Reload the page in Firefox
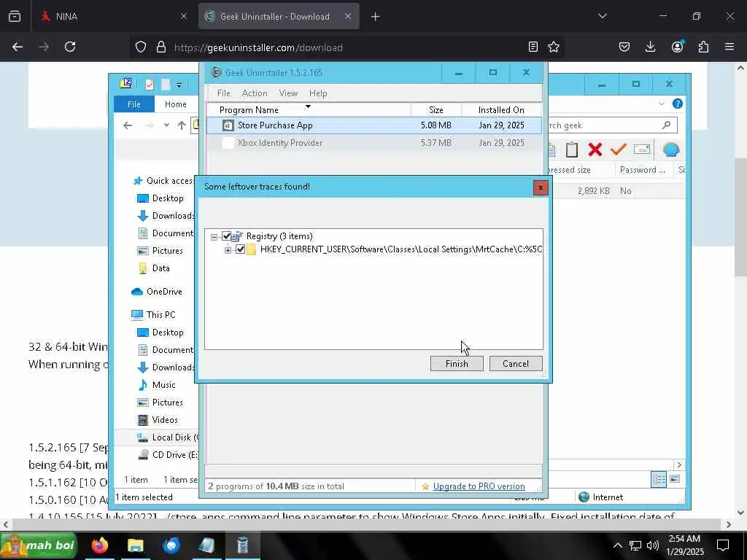 [70, 47]
